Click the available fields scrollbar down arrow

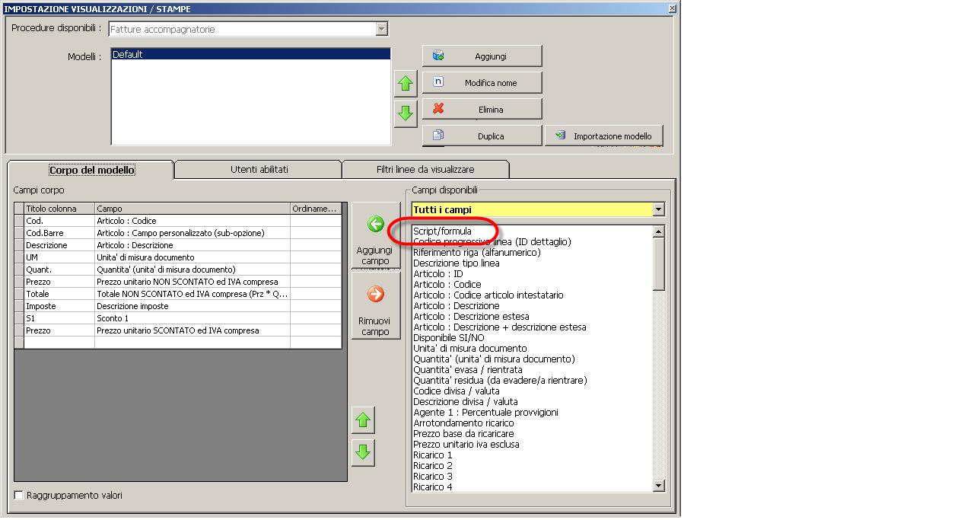coord(659,486)
